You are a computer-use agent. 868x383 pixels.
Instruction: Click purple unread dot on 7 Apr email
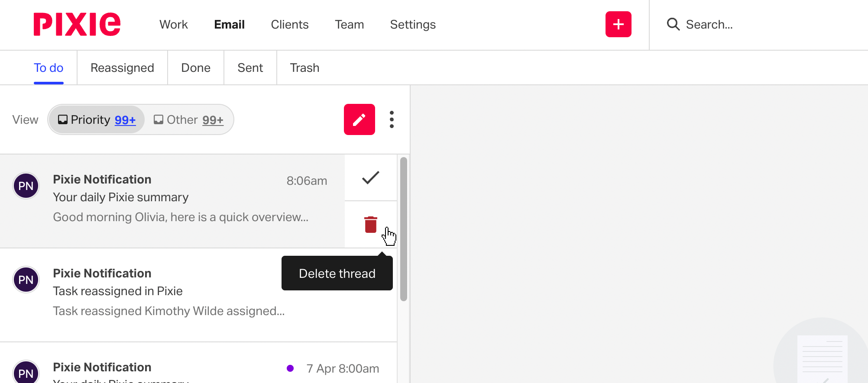(290, 368)
